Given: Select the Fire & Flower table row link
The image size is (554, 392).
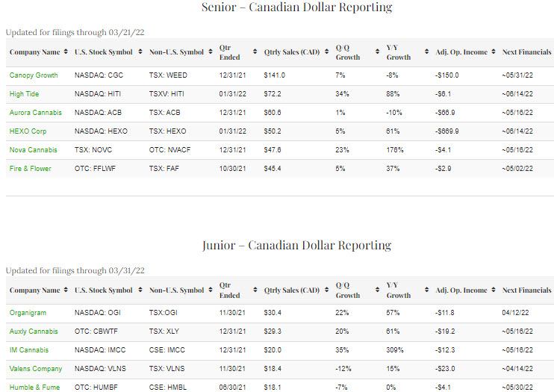Looking at the screenshot, I should tap(31, 169).
